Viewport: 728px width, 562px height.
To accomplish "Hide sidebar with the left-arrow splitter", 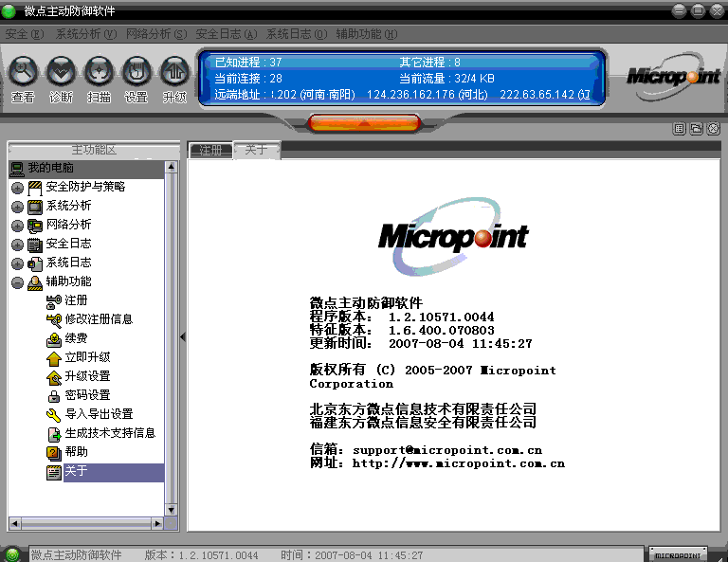I will (183, 337).
